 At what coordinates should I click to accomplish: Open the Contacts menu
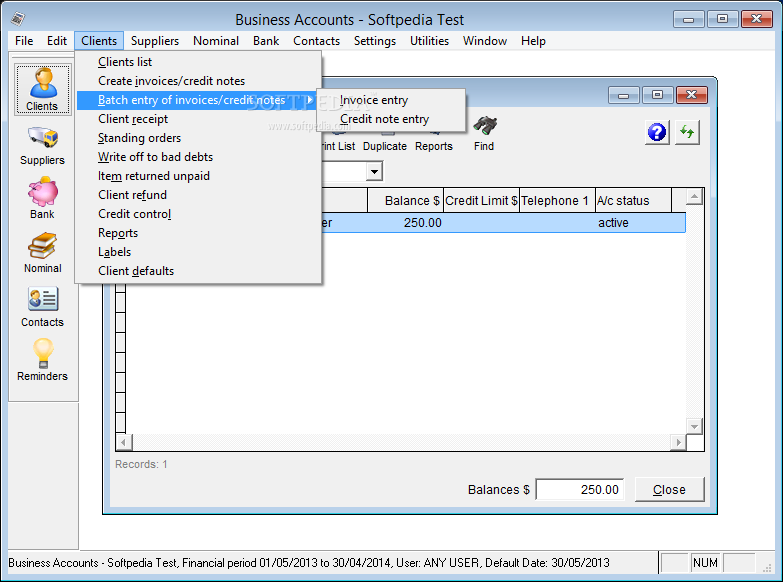click(316, 41)
